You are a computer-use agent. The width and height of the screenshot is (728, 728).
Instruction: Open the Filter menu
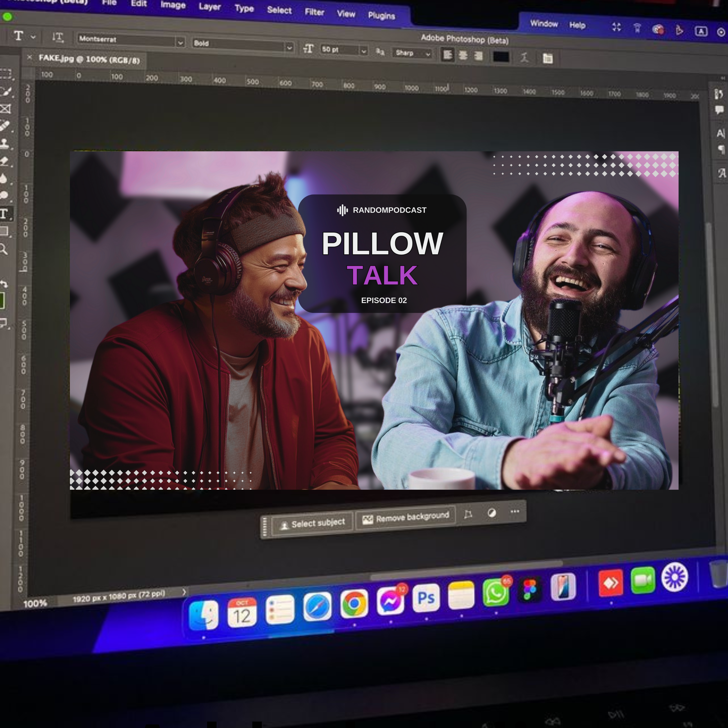[314, 12]
